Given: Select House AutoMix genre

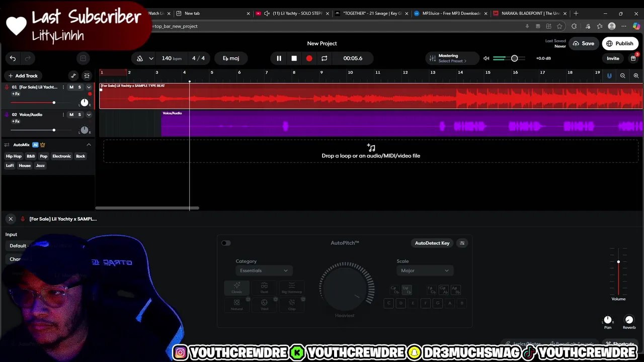Looking at the screenshot, I should click(x=25, y=165).
